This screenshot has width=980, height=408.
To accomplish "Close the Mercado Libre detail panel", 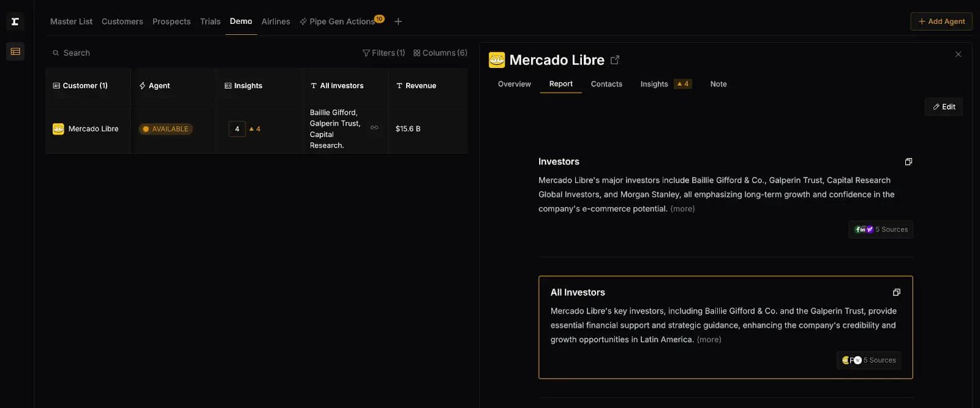I will point(958,55).
